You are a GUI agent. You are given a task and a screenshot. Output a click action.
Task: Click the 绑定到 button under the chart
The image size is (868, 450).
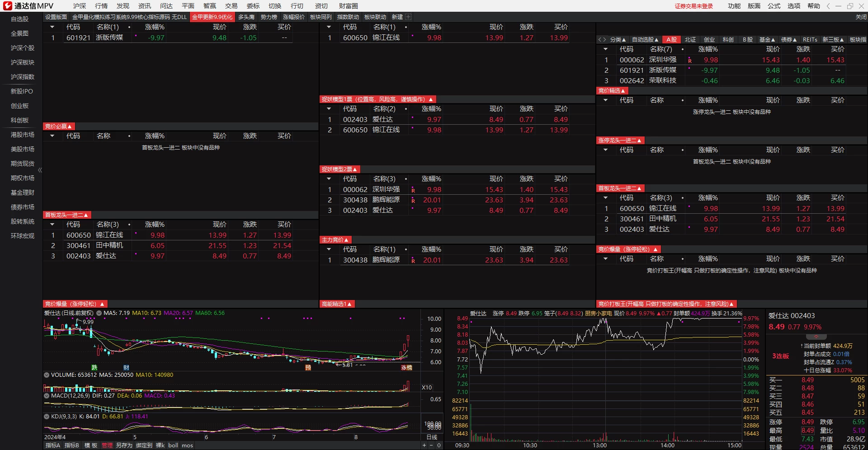pos(144,445)
